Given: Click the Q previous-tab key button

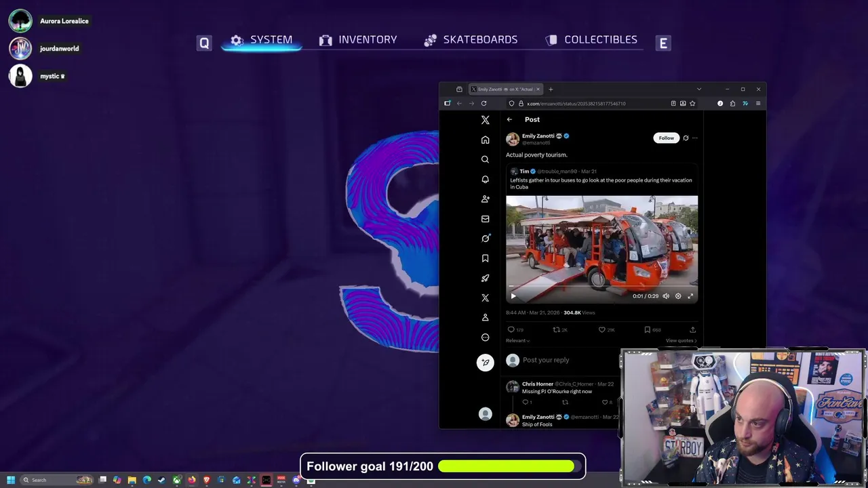Looking at the screenshot, I should (x=204, y=43).
